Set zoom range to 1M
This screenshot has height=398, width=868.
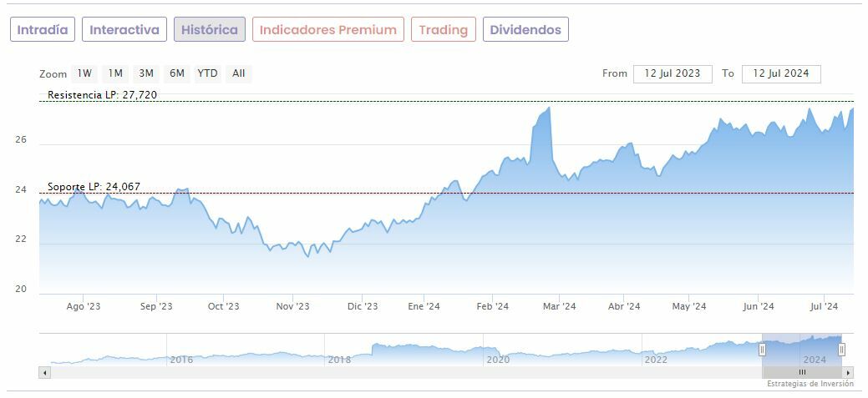[x=115, y=73]
